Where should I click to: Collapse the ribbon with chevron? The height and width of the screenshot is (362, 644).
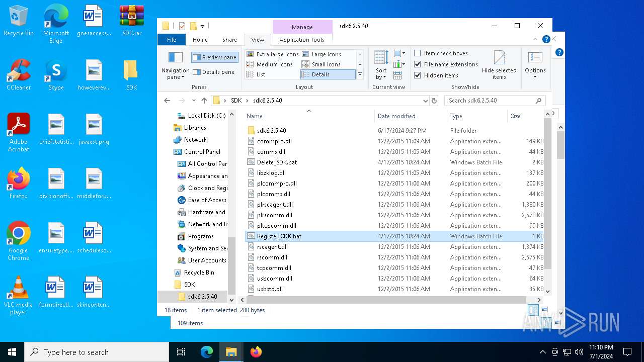tap(535, 39)
